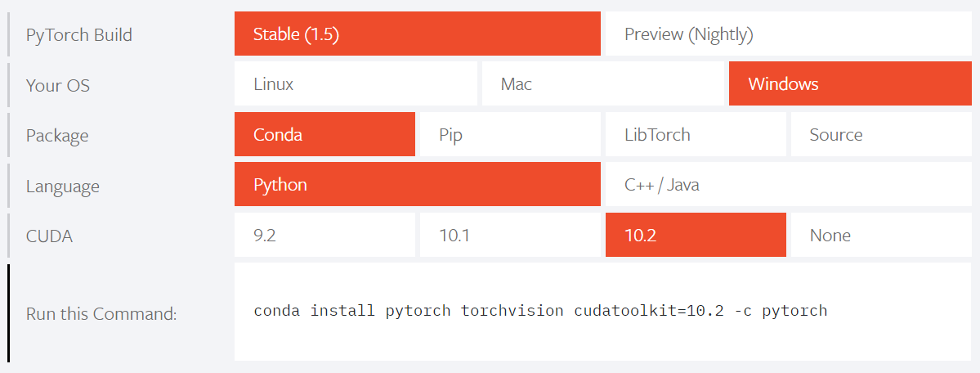Click the Your OS row label
Image resolution: width=980 pixels, height=373 pixels.
(57, 85)
